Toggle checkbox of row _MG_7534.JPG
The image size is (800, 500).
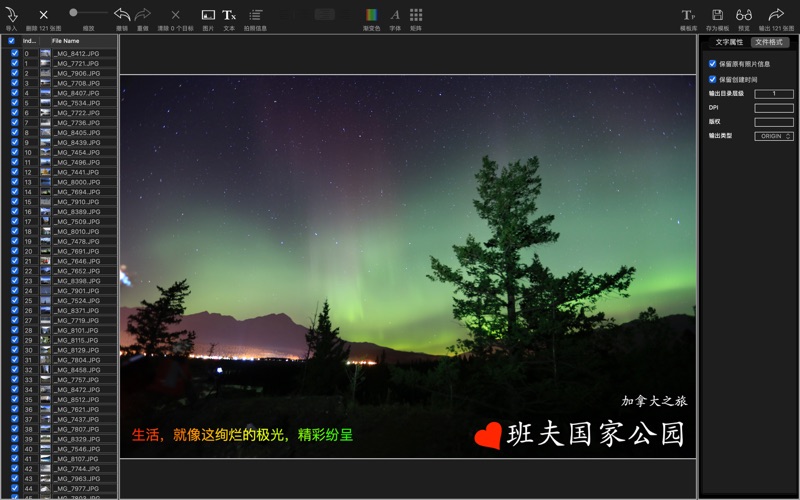coord(15,103)
